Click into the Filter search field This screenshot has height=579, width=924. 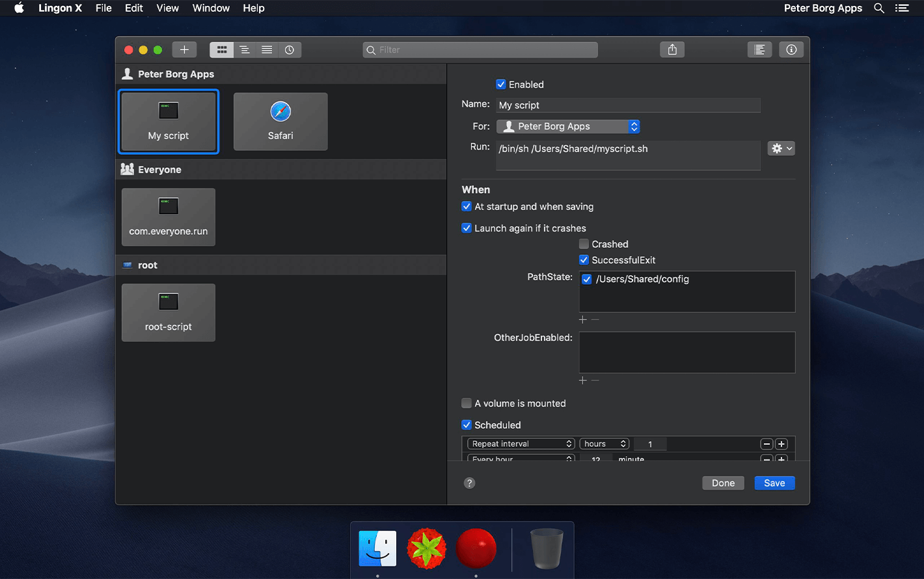click(480, 49)
